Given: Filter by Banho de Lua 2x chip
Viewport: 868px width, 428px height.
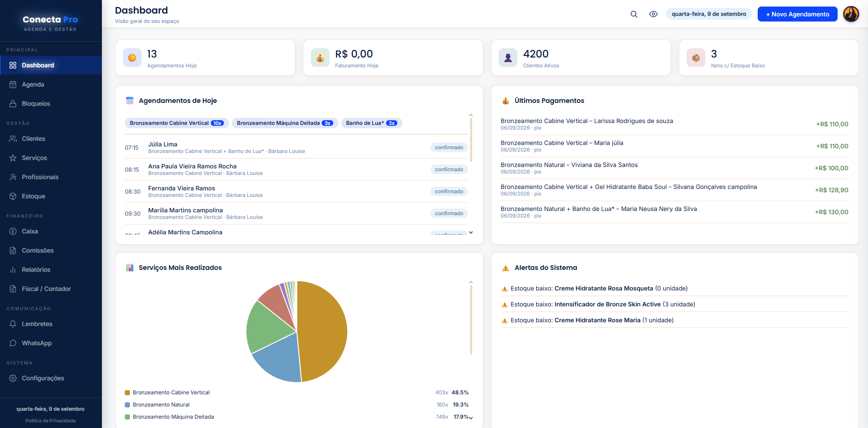Looking at the screenshot, I should click(372, 123).
